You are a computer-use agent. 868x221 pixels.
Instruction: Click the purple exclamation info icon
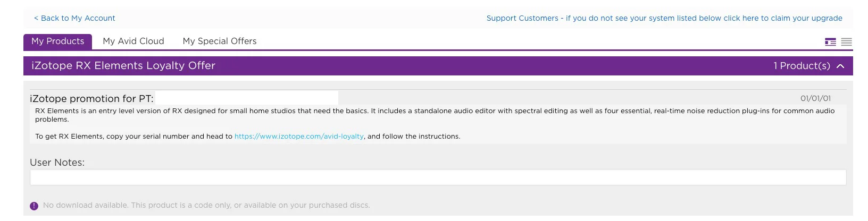tap(34, 206)
